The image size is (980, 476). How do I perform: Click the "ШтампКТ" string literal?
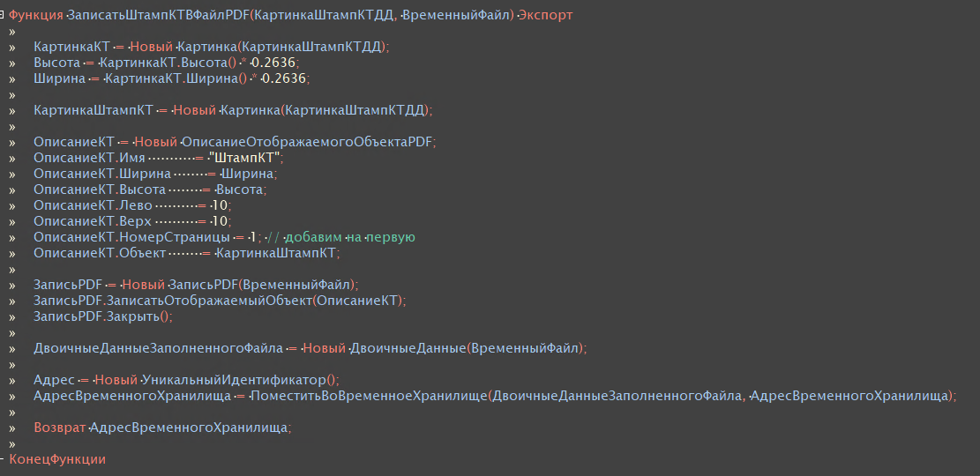pos(245,158)
